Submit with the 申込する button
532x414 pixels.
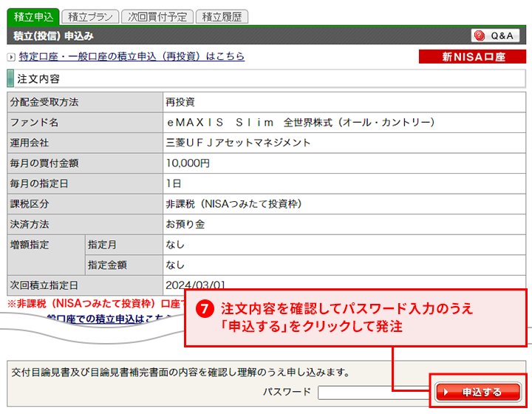[x=478, y=392]
